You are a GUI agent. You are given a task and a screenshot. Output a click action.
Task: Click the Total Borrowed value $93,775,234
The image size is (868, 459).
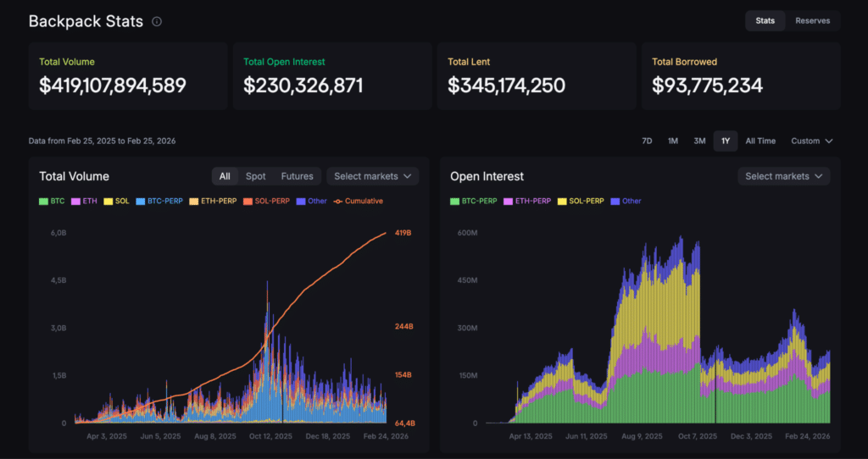pos(708,86)
